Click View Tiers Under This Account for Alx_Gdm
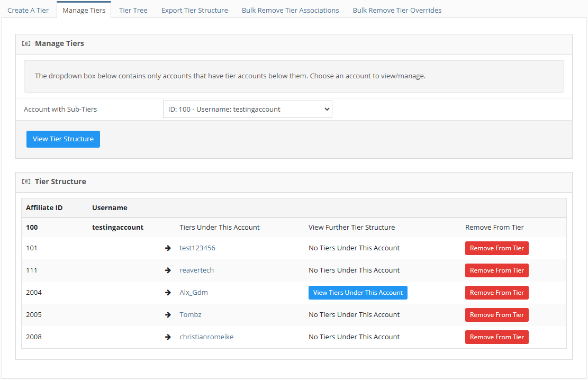 (358, 293)
